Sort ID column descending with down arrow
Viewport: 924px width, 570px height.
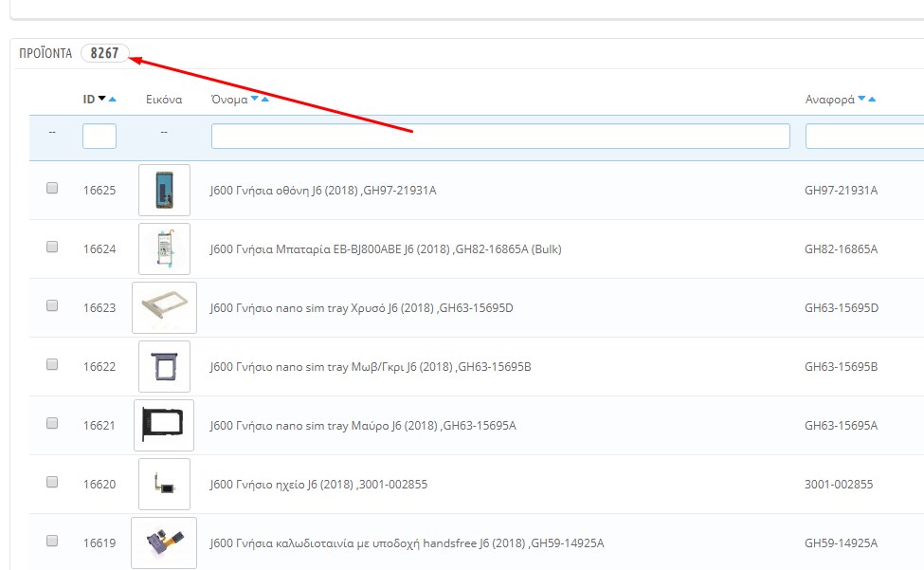(x=102, y=100)
